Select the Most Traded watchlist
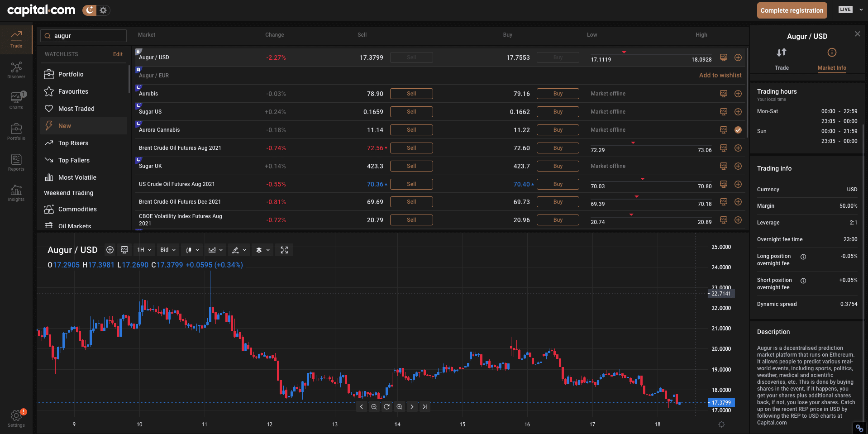The height and width of the screenshot is (434, 868). click(x=84, y=109)
